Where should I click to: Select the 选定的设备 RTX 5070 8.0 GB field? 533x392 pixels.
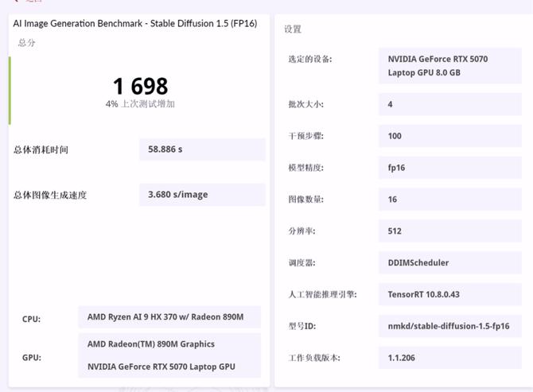[x=449, y=66]
